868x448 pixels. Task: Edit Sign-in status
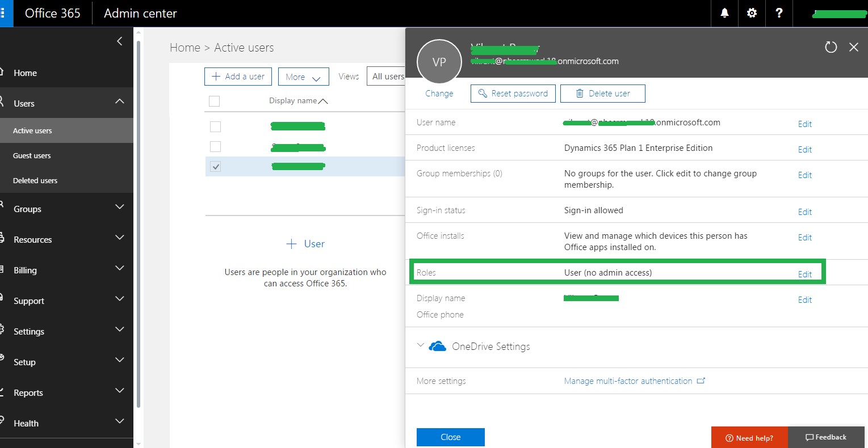click(x=805, y=212)
